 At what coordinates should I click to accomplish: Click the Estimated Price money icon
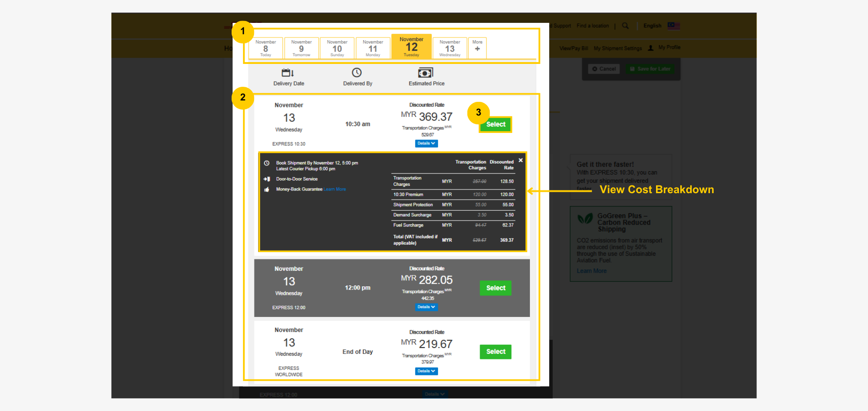[425, 73]
